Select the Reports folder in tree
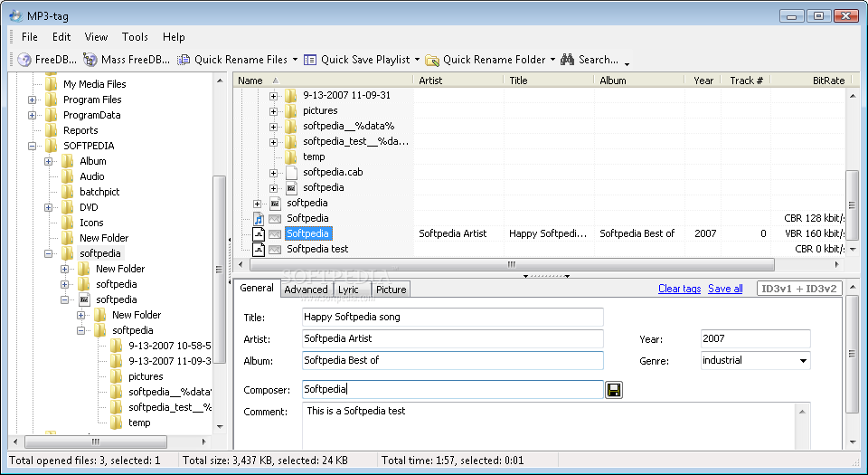Image resolution: width=868 pixels, height=475 pixels. (80, 130)
